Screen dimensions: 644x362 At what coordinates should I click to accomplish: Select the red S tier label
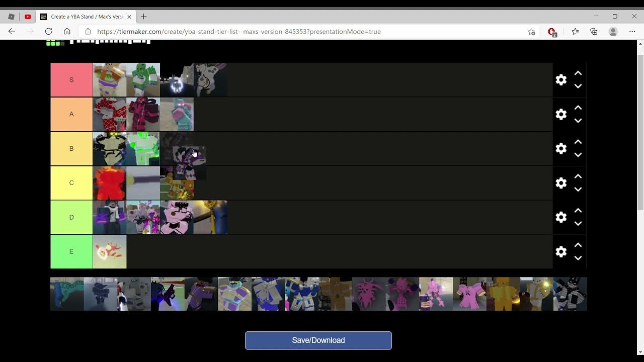point(71,80)
